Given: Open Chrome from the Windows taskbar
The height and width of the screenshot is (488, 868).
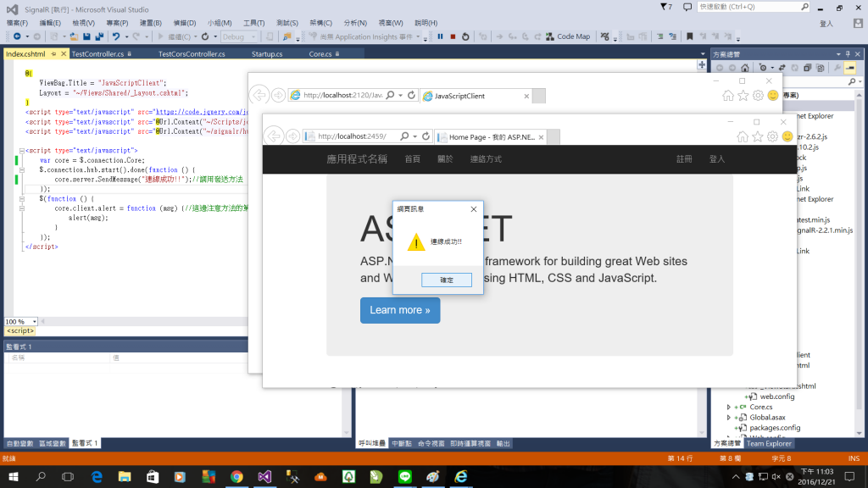Looking at the screenshot, I should coord(237,476).
